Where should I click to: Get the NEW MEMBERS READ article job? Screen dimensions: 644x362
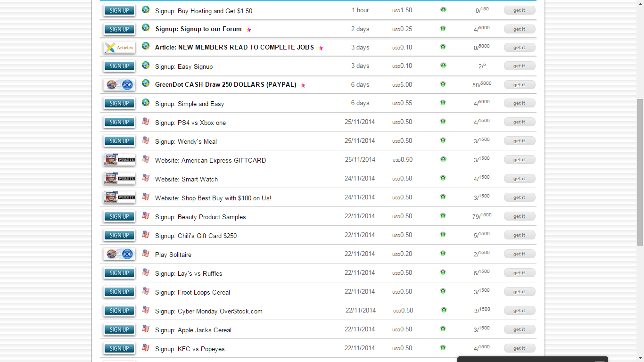[x=520, y=48]
